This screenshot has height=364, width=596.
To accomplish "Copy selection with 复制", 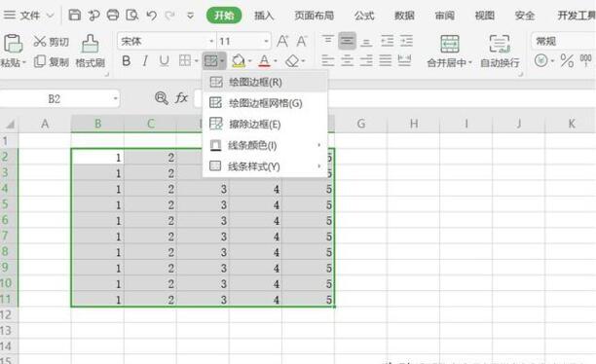I will coord(51,61).
